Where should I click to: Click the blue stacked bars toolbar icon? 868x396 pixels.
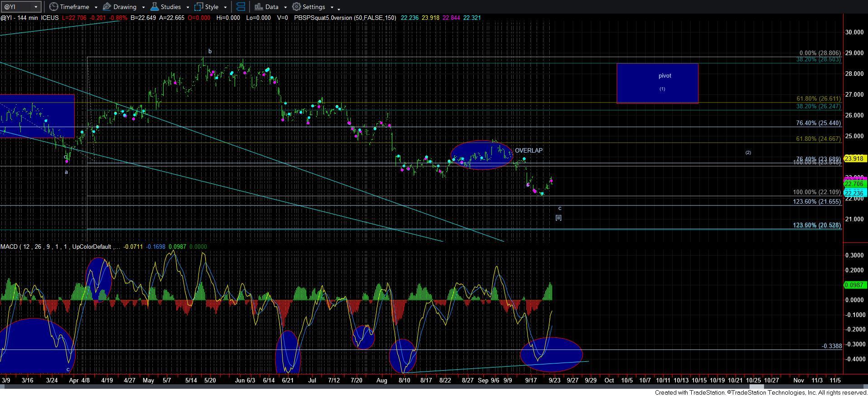tap(241, 7)
